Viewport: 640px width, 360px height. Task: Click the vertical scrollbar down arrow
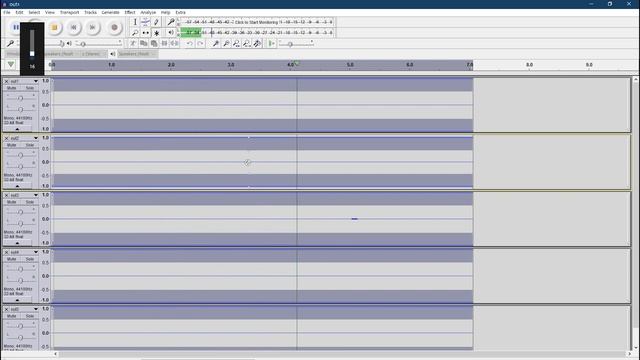636,348
